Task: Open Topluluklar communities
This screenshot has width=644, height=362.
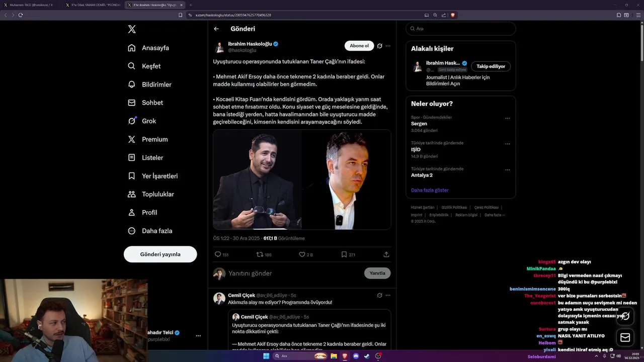Action: click(150, 194)
